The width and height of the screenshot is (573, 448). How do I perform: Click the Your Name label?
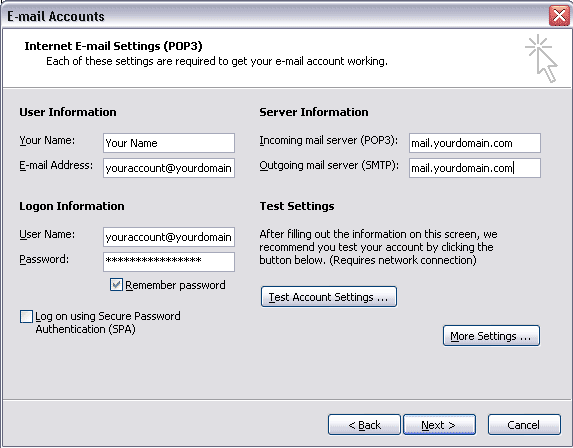[47, 140]
